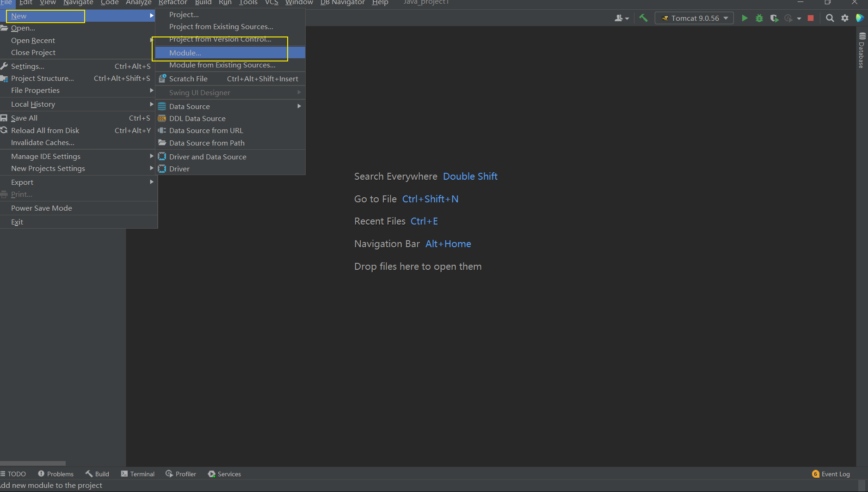The width and height of the screenshot is (868, 492).
Task: Open the user account icon dropdown
Action: [x=622, y=18]
